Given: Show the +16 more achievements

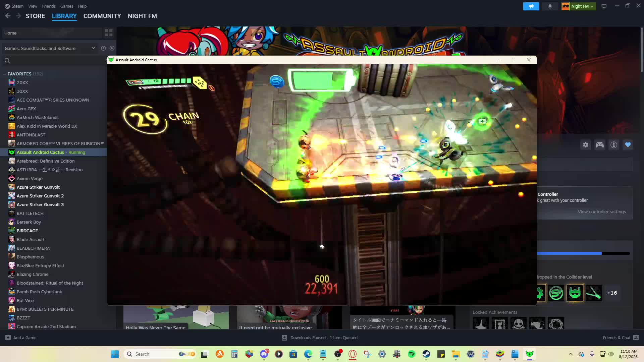Looking at the screenshot, I should click(x=612, y=293).
